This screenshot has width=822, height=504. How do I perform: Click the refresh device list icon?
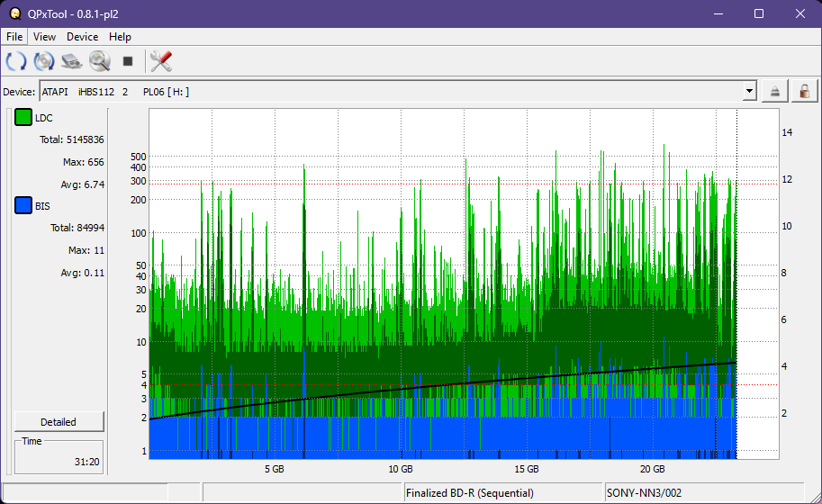[15, 61]
